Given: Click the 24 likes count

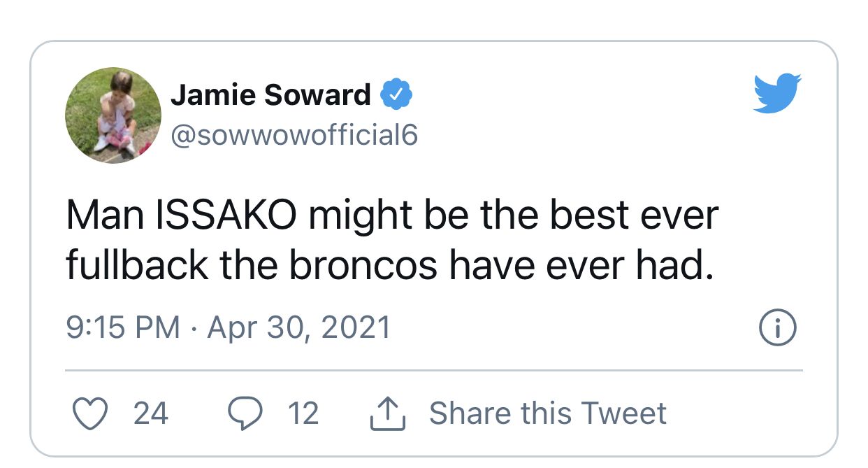Looking at the screenshot, I should [151, 413].
